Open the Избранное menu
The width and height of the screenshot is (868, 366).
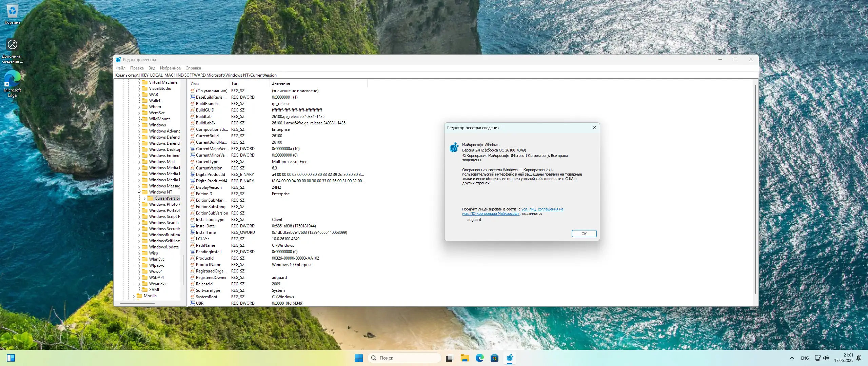(170, 68)
